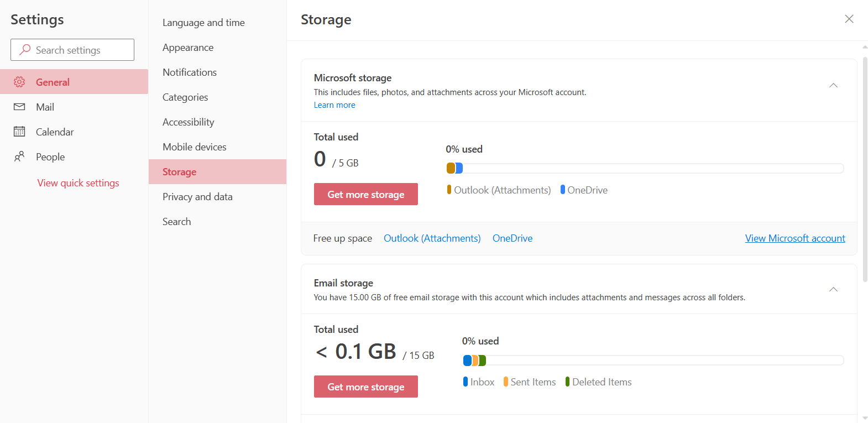The image size is (868, 423).
Task: Go to Accessibility settings
Action: point(189,122)
